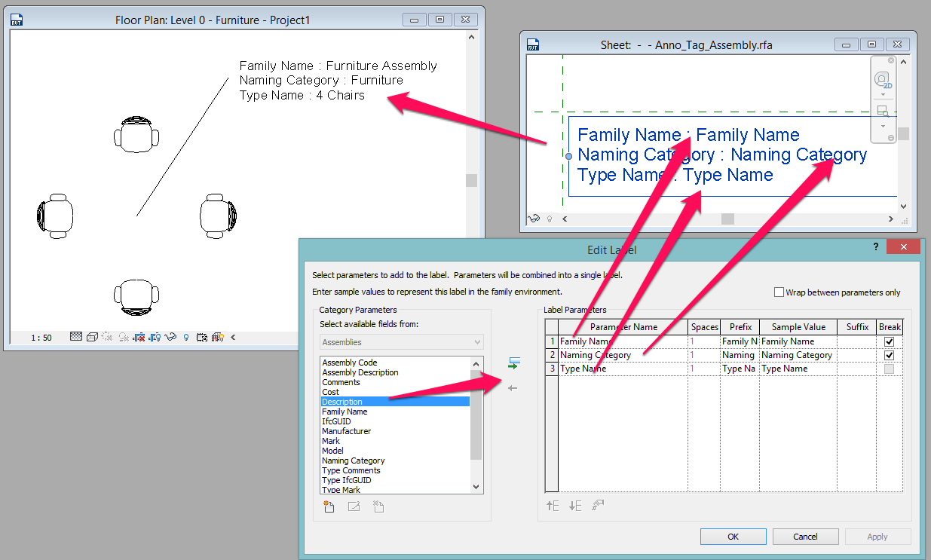Move parameter down in label list
Screen dimensions: 931x560
pos(575,506)
